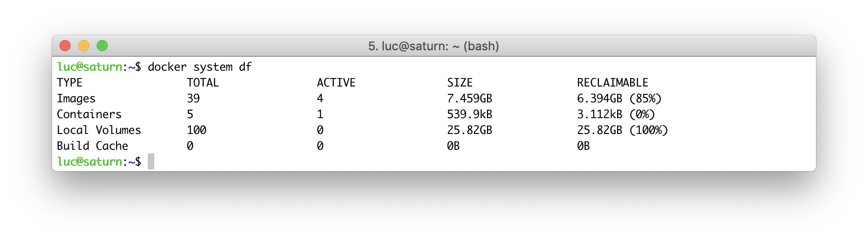The image size is (868, 240).
Task: Click the 25.82GB (100%) reclaimable value
Action: [x=623, y=130]
